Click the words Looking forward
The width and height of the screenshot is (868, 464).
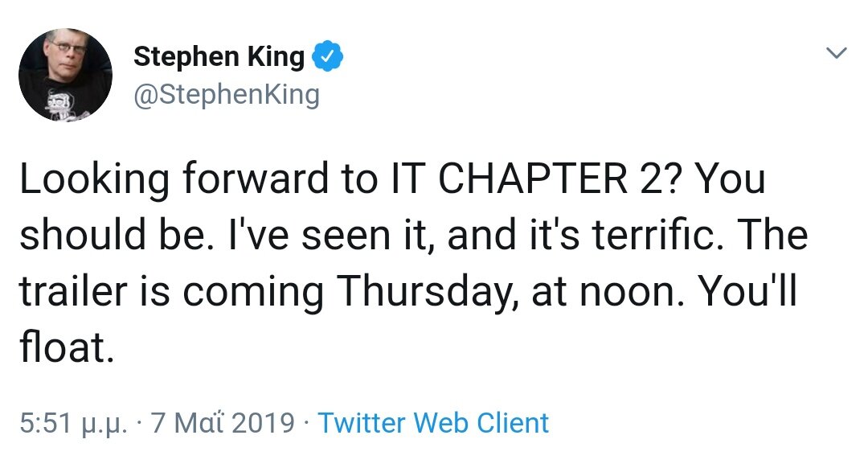pos(174,179)
